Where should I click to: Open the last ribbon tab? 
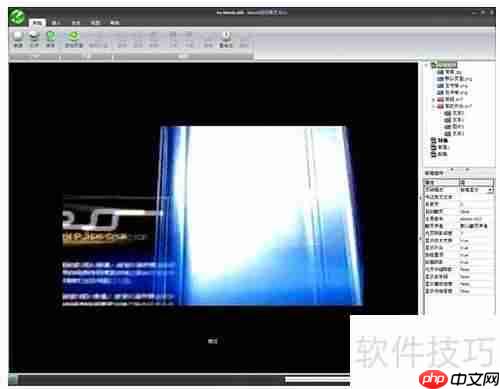(x=115, y=23)
